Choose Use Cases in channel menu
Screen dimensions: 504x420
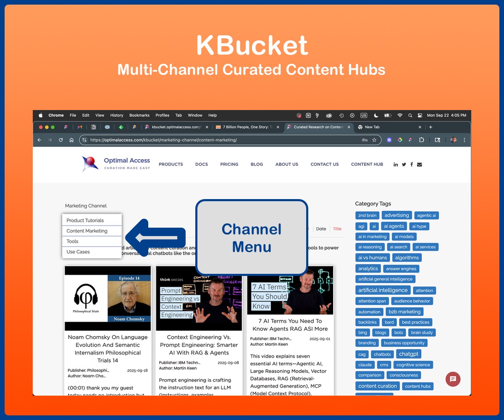pyautogui.click(x=78, y=252)
